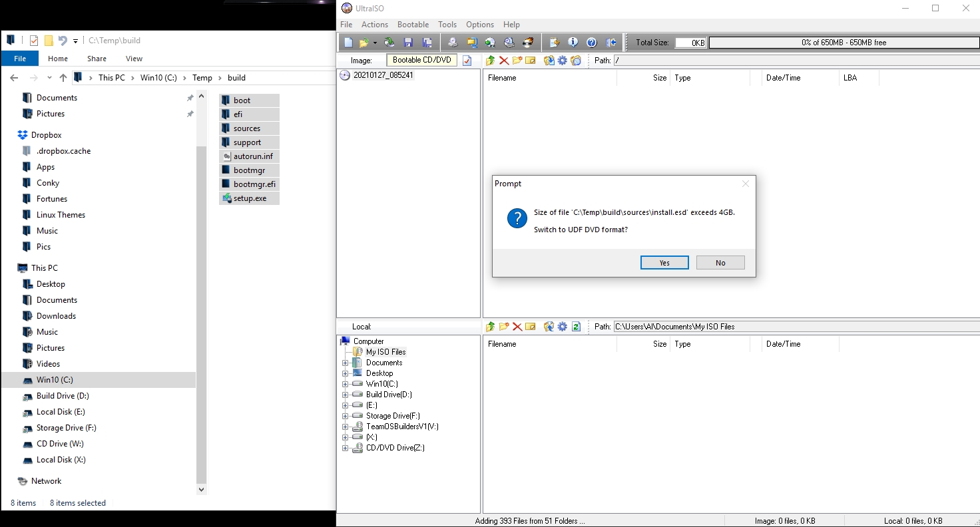This screenshot has height=527, width=980.
Task: Select Dropbox in File Explorer navigation pane
Action: click(x=46, y=135)
